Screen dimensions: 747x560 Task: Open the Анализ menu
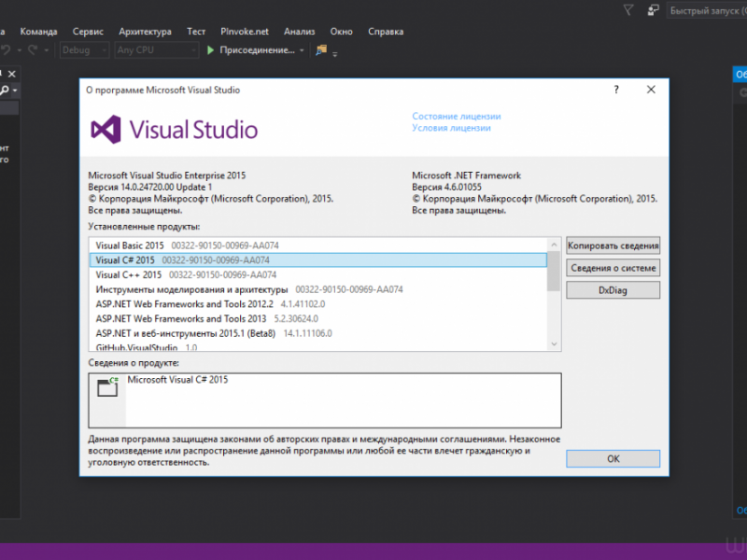[299, 32]
